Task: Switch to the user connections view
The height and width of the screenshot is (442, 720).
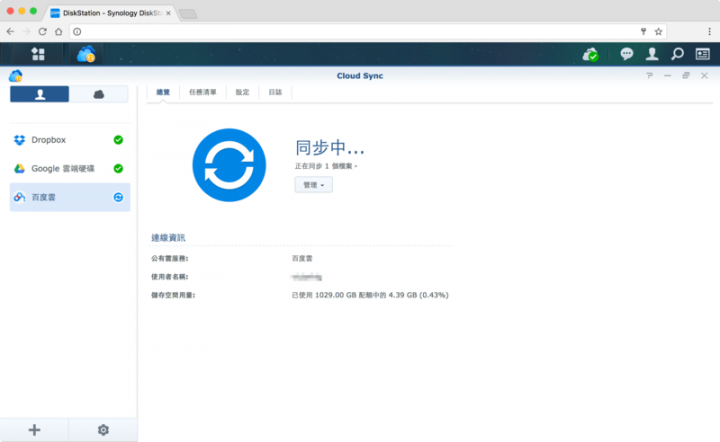Action: 39,94
